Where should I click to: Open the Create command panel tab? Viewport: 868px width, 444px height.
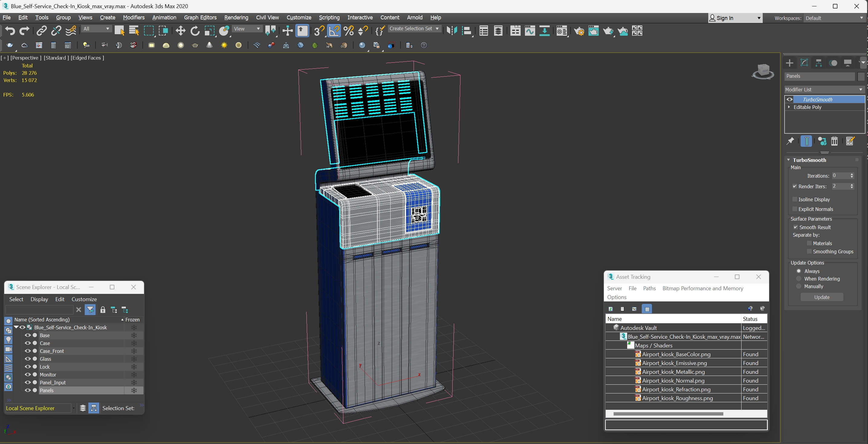pos(789,63)
